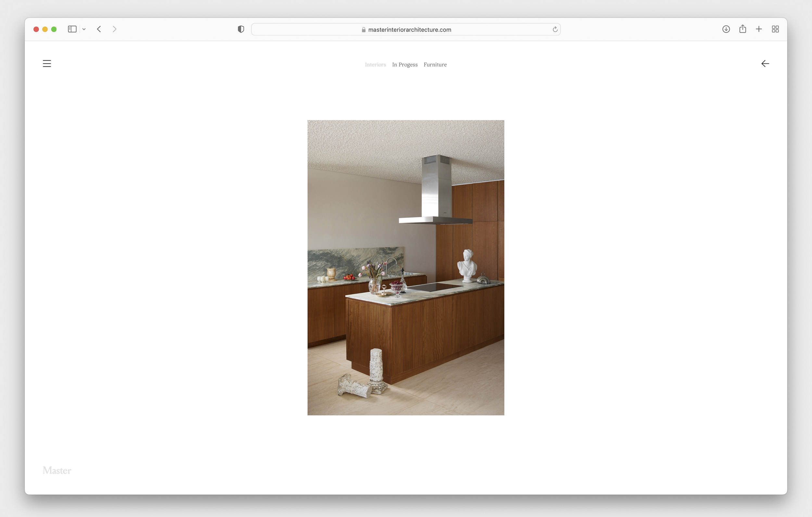Click the left arrow at top right
This screenshot has height=517, width=812.
click(x=765, y=63)
